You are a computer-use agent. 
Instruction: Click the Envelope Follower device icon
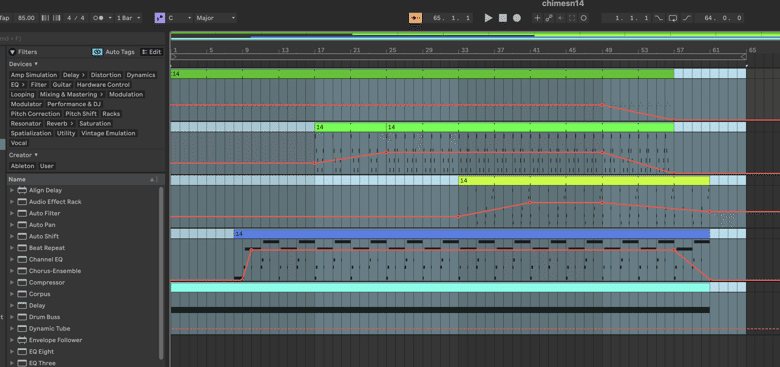22,340
